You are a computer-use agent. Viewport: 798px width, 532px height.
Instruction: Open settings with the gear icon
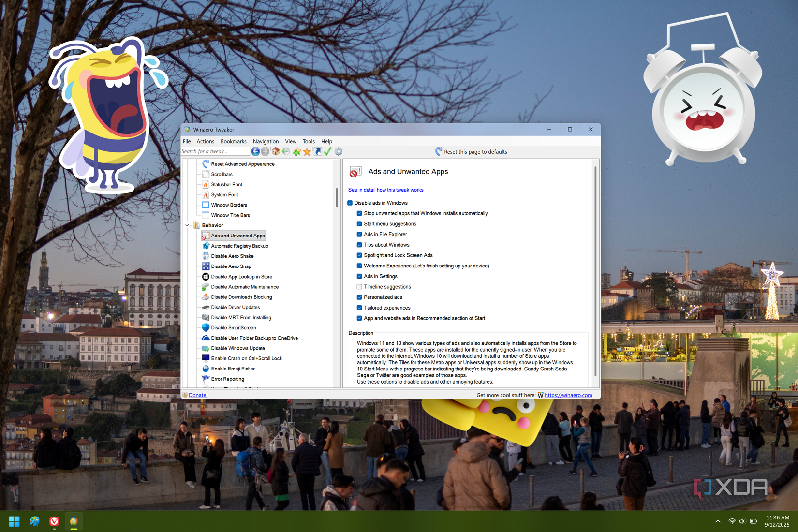point(338,151)
